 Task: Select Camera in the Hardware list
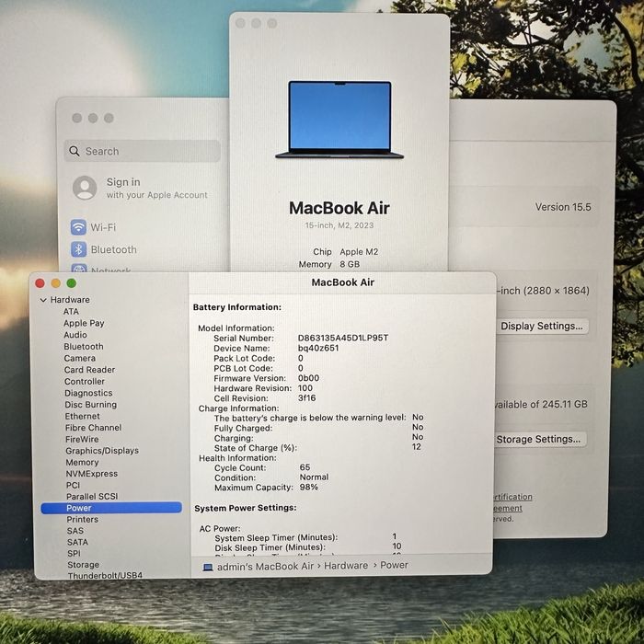80,358
